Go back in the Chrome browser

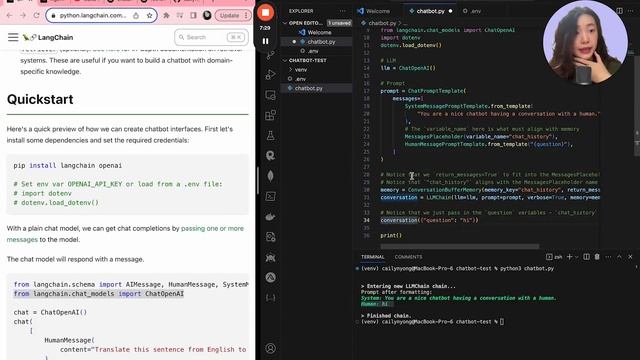[x=9, y=16]
